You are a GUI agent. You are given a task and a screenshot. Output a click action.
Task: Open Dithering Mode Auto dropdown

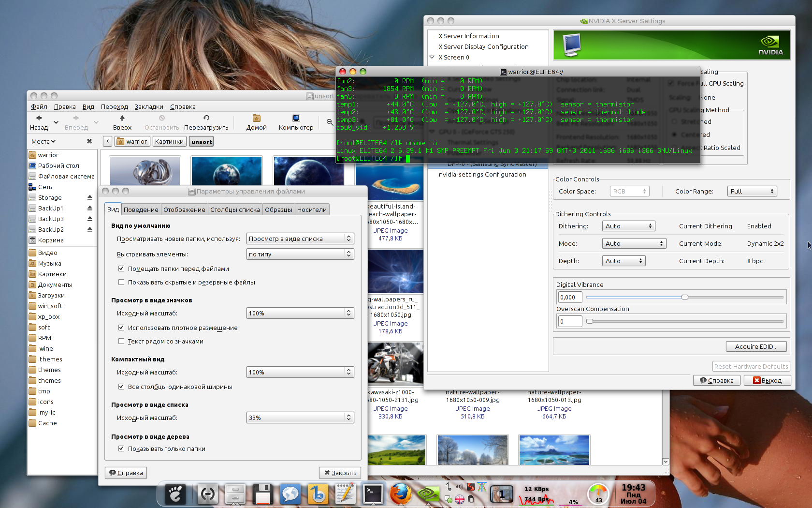634,243
